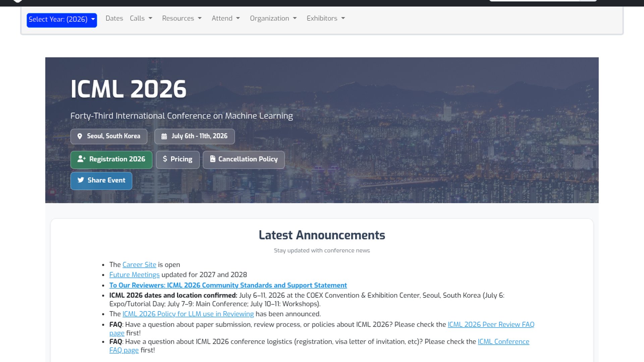
Task: Open the Select Year (2026) dropdown
Action: [x=62, y=19]
